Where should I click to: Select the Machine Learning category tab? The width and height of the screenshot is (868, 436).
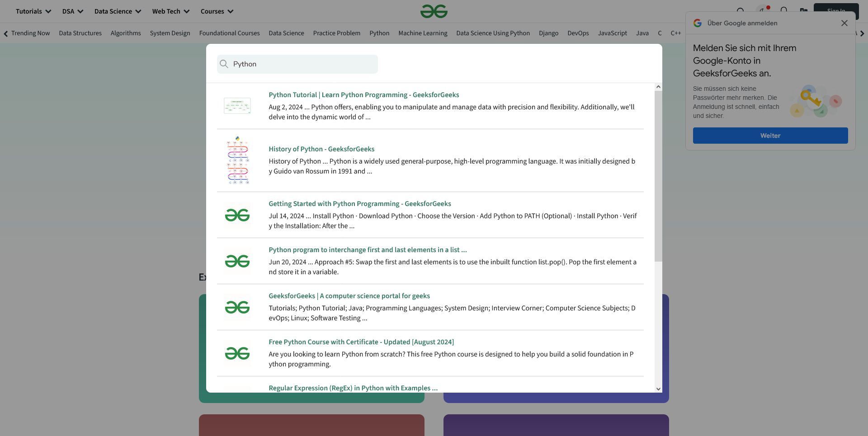coord(423,33)
